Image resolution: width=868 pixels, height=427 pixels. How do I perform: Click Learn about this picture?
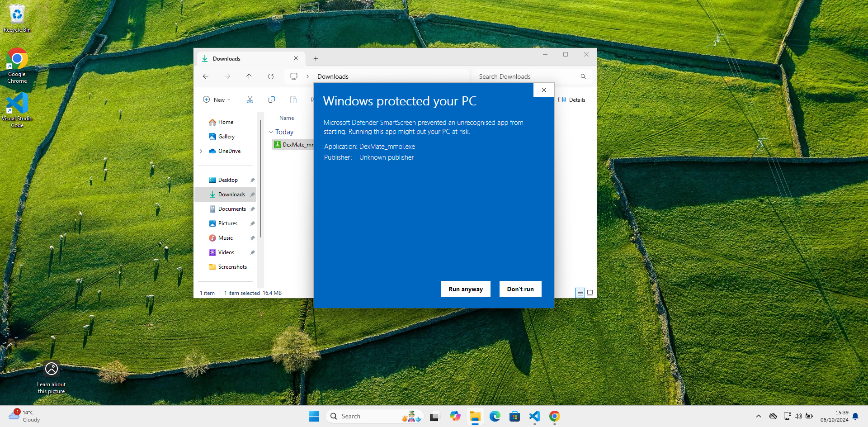tap(52, 378)
